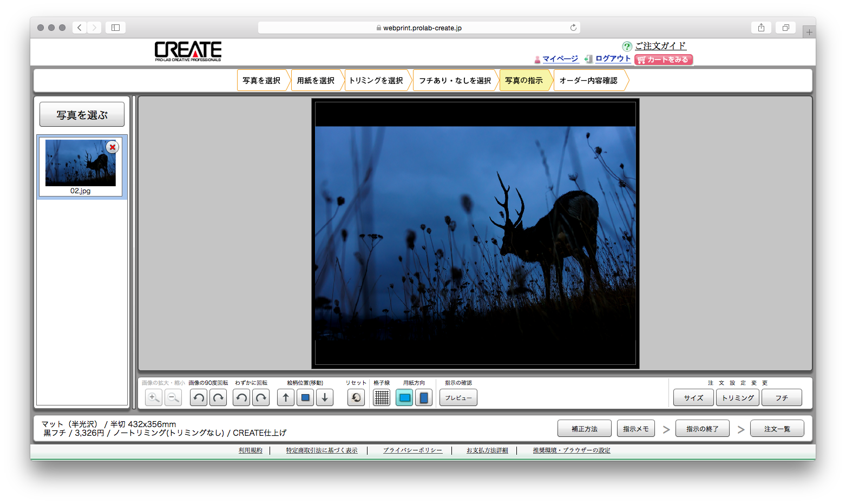Rotate image 90 degrees clockwise

coord(218,398)
